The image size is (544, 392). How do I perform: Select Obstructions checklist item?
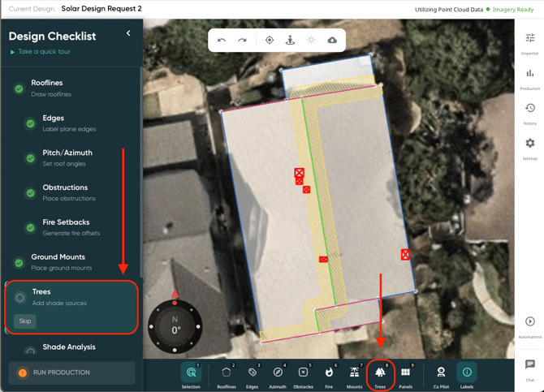[x=65, y=192]
